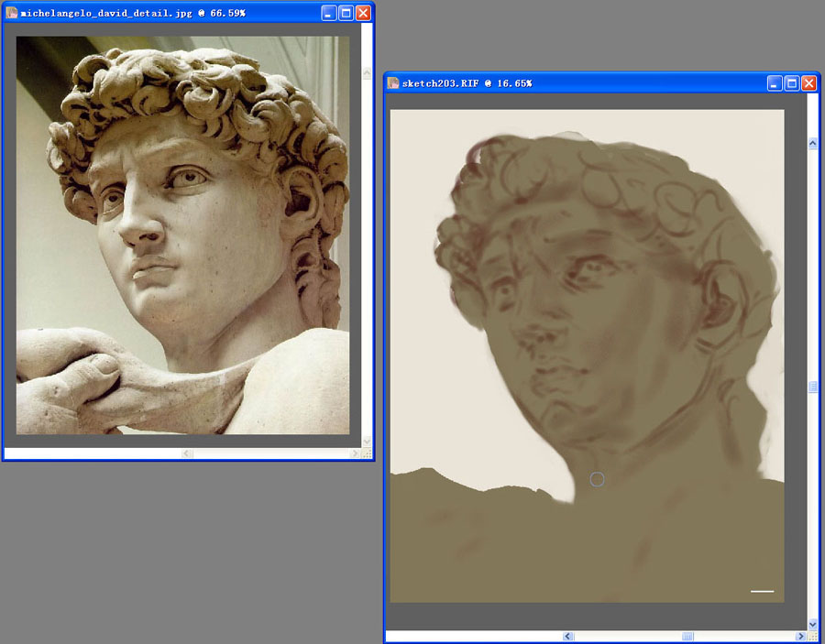
Task: Click the sketch203 painting canvas
Action: click(588, 356)
